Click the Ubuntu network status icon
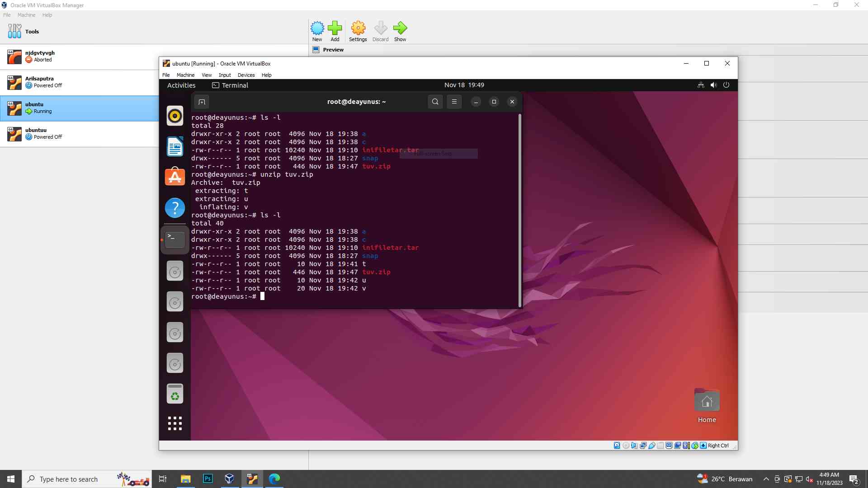Viewport: 868px width, 488px height. (x=701, y=85)
